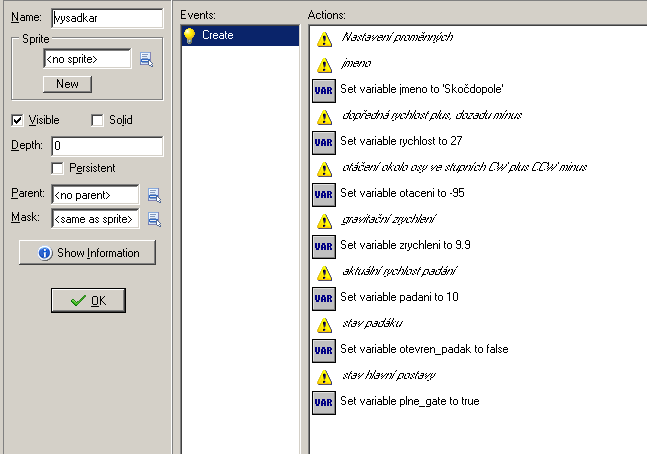647x454 pixels.
Task: Select comment icon for 'stav hlavní postavy'
Action: point(324,377)
